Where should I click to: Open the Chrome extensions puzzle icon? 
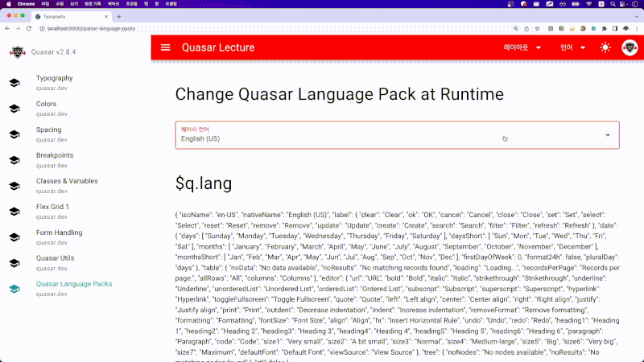tap(605, 29)
